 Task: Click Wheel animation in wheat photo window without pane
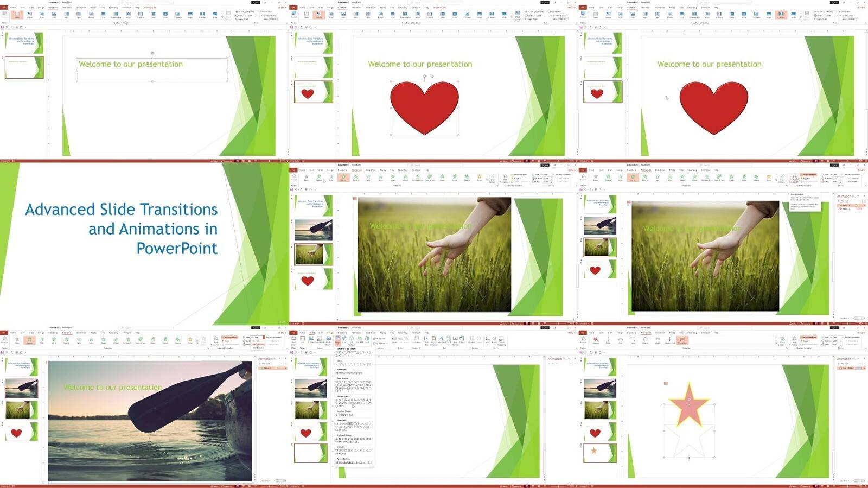(405, 177)
